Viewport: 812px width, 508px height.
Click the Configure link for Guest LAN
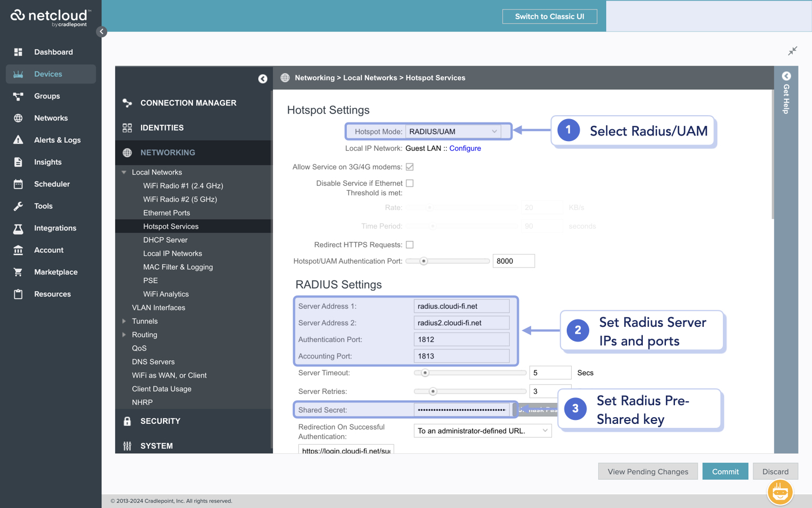[465, 148]
